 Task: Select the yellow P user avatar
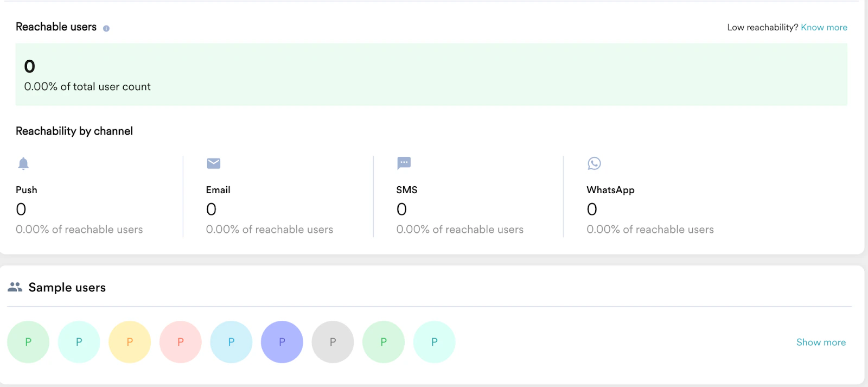pyautogui.click(x=130, y=342)
